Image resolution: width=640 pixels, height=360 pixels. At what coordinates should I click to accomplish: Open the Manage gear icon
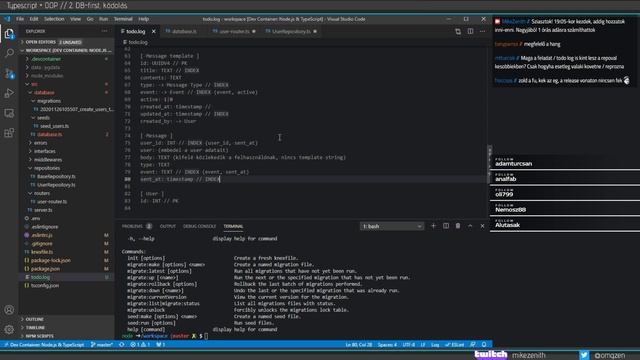pyautogui.click(x=9, y=329)
